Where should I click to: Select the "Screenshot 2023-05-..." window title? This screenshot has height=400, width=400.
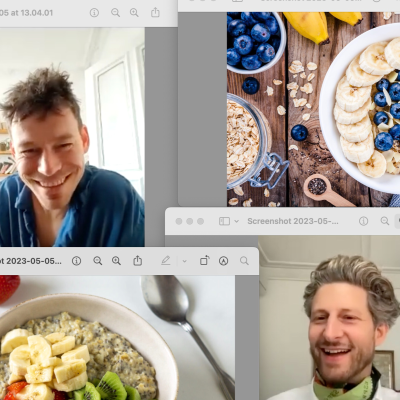click(293, 221)
